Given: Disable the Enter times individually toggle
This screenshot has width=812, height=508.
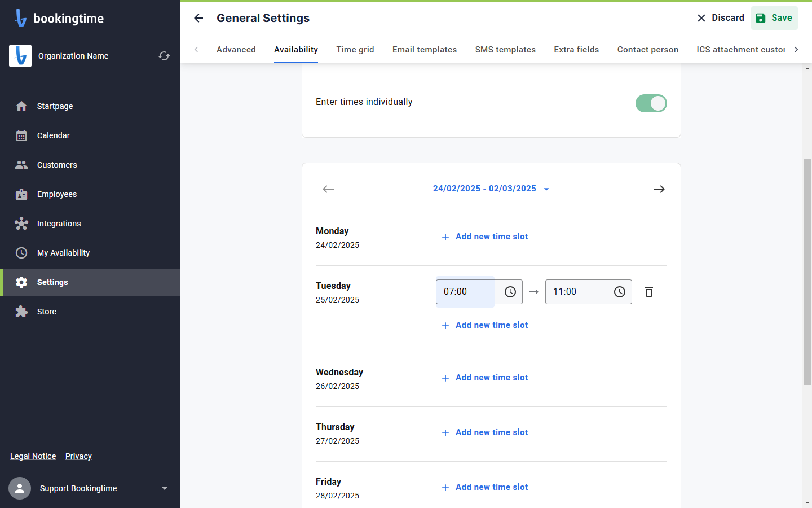Looking at the screenshot, I should click(651, 103).
